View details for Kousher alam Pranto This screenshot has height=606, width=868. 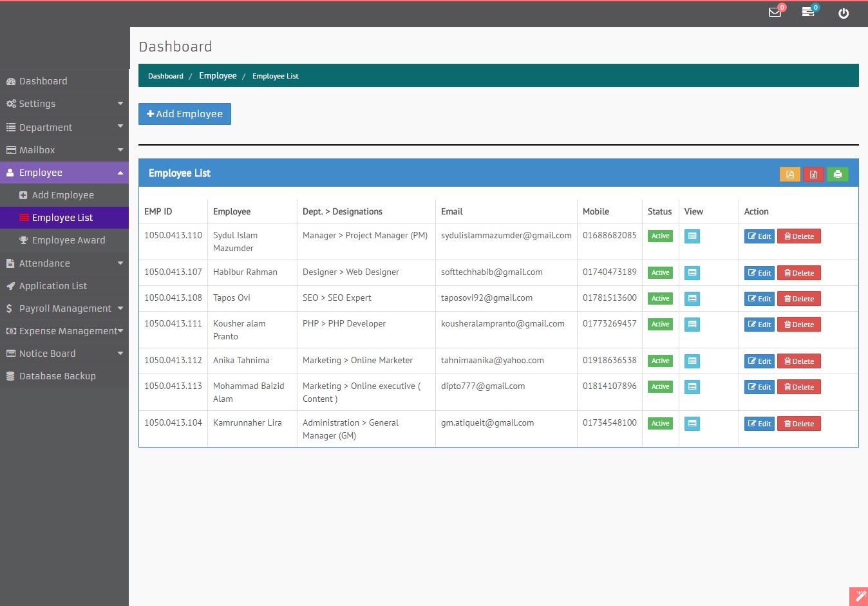coord(692,325)
